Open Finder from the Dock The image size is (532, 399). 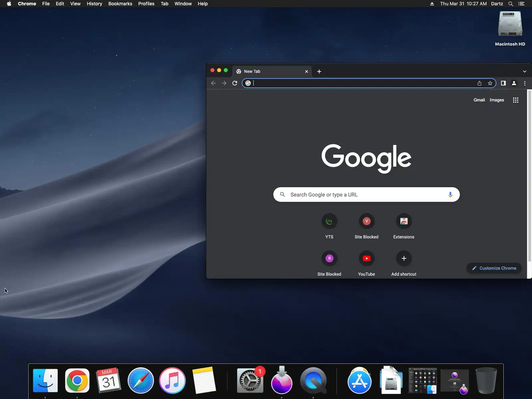46,380
